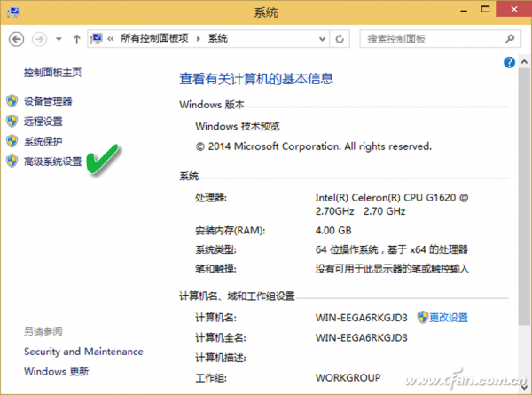The image size is (532, 395).
Task: Click the shield icon beside 高级系统设置
Action: pyautogui.click(x=12, y=162)
